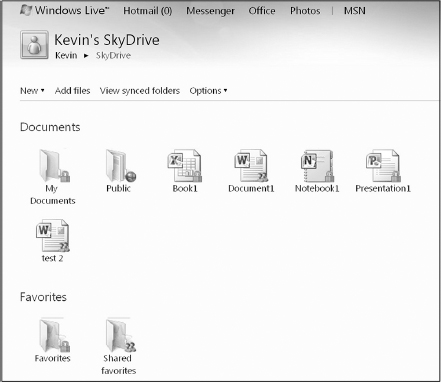Click the Kevin's SkyDrive page title

point(107,40)
